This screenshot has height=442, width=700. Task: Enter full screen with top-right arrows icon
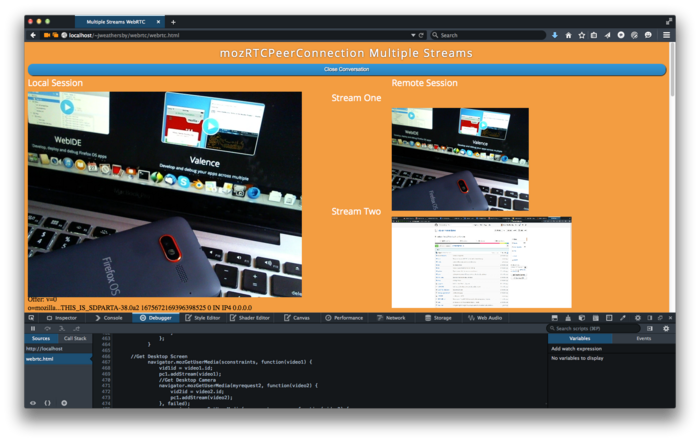(x=669, y=21)
